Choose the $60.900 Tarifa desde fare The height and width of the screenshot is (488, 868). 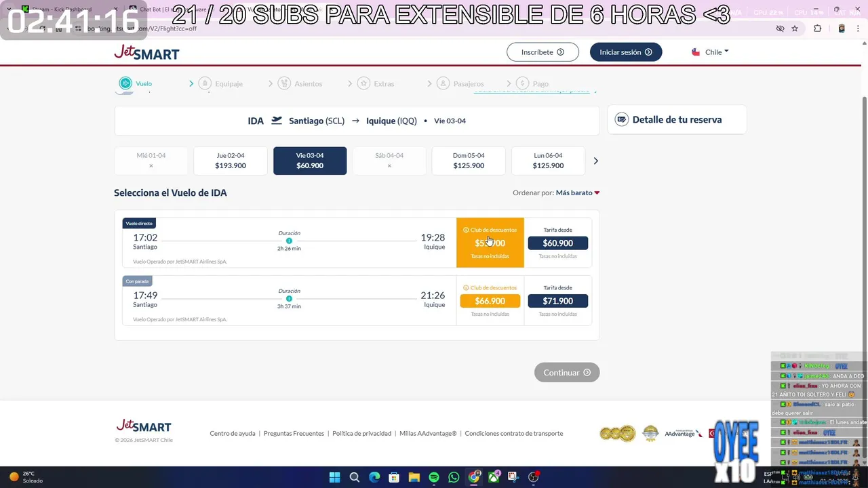point(558,243)
